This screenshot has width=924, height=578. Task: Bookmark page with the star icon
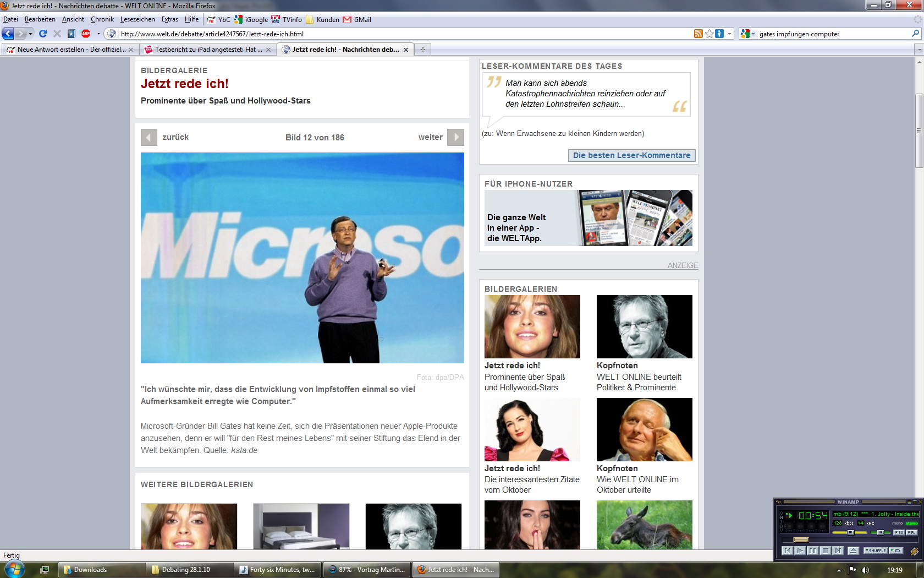710,34
